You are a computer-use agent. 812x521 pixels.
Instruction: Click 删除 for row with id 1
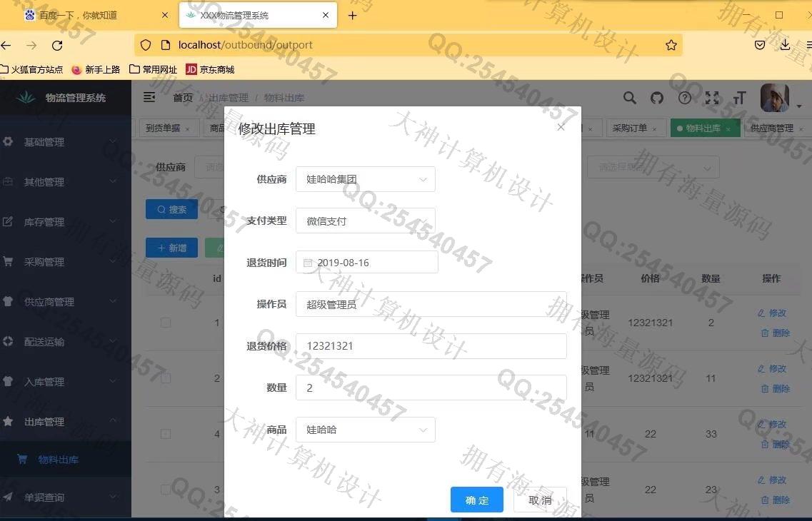tap(776, 333)
